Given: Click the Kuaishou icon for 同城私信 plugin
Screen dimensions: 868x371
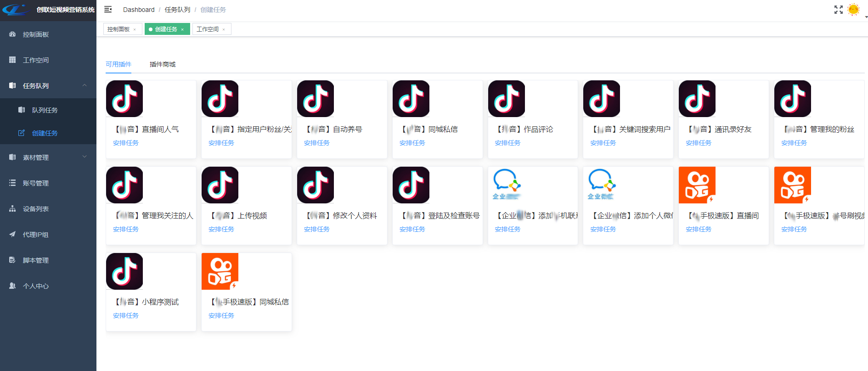Looking at the screenshot, I should pos(220,271).
